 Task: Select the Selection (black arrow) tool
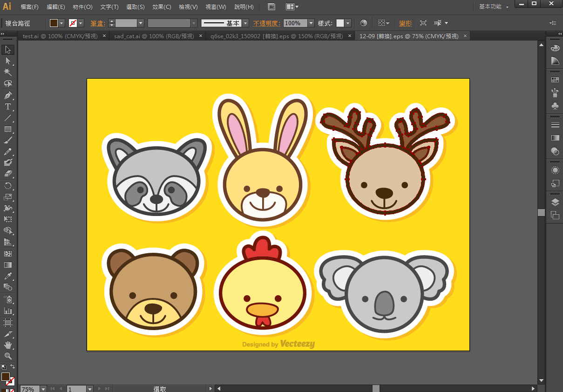click(x=8, y=50)
